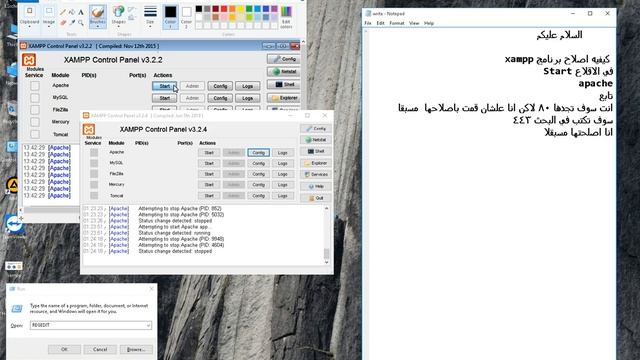640x360 pixels.
Task: Click the Shapes gallery icon
Action: coord(119,11)
